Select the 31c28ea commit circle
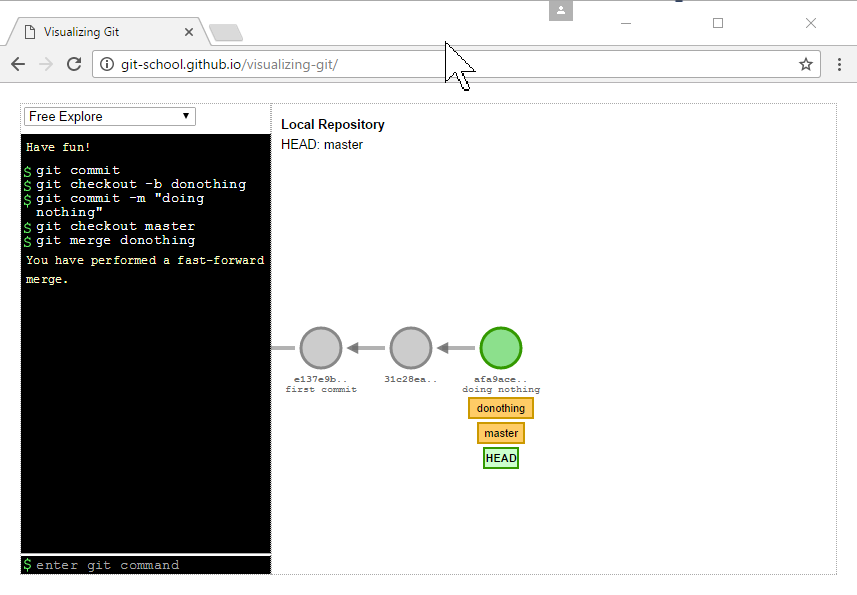857x595 pixels. [x=411, y=348]
